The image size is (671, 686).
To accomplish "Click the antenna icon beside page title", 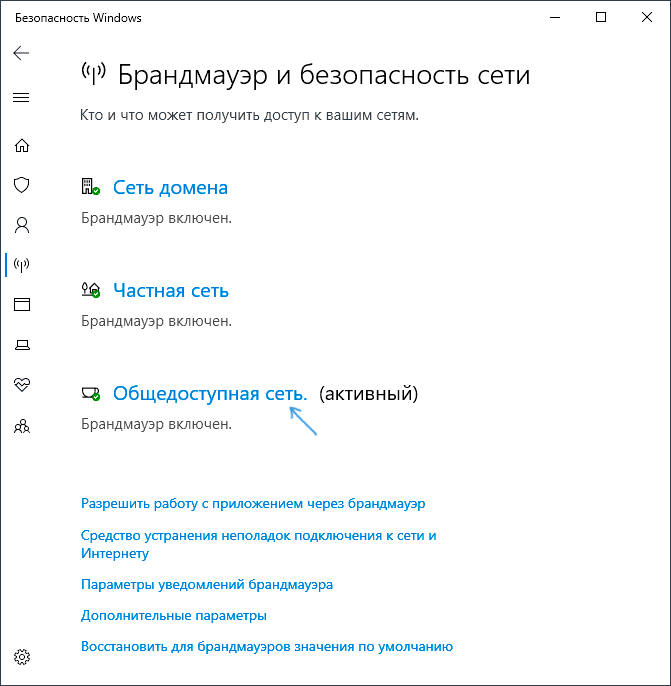I will point(94,73).
